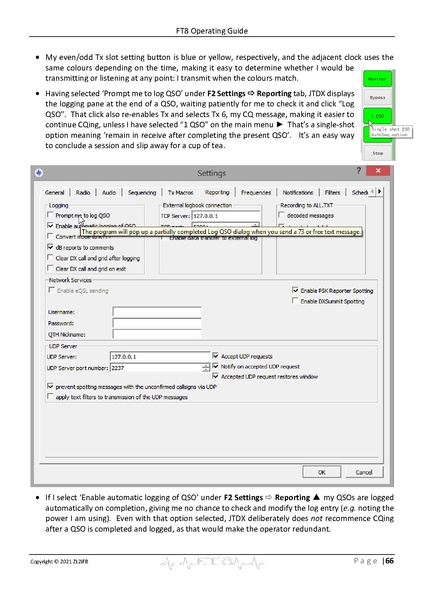The height and width of the screenshot is (600, 424).
Task: Open the Notifications tab
Action: pyautogui.click(x=298, y=192)
